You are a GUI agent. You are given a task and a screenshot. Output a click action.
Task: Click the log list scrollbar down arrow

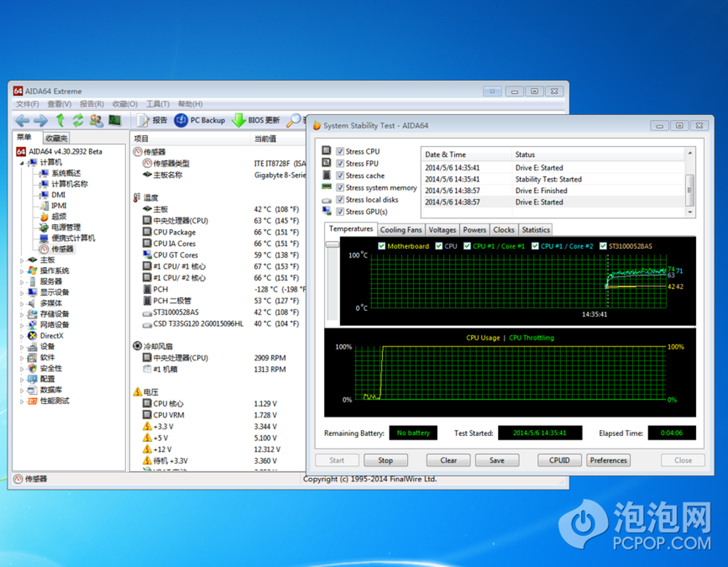coord(690,212)
